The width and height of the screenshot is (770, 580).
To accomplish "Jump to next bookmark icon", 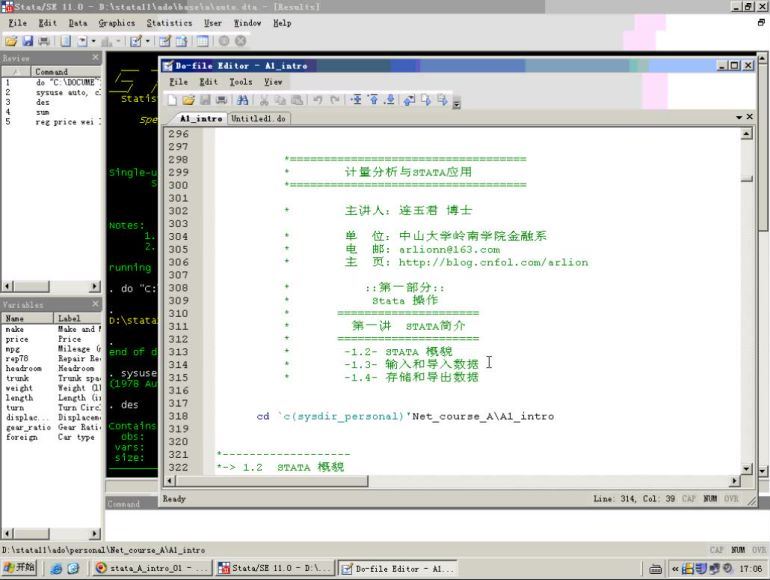I will click(x=389, y=100).
